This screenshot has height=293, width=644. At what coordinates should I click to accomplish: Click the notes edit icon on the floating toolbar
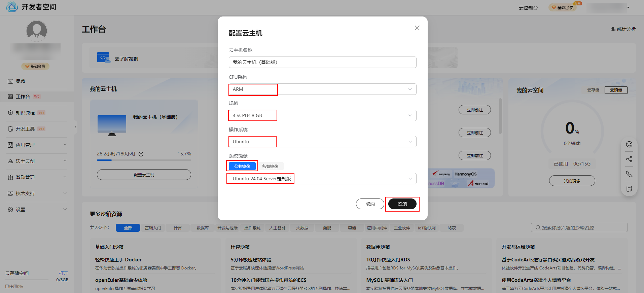pos(629,189)
